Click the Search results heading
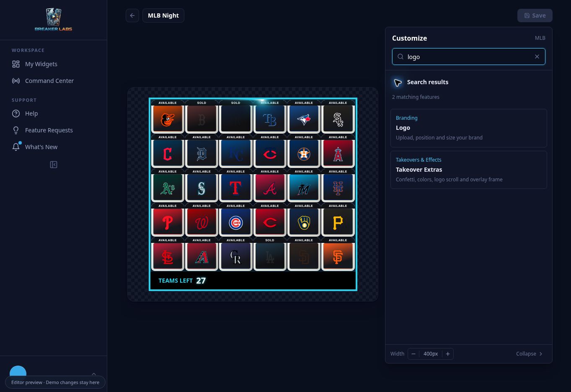 tap(428, 82)
